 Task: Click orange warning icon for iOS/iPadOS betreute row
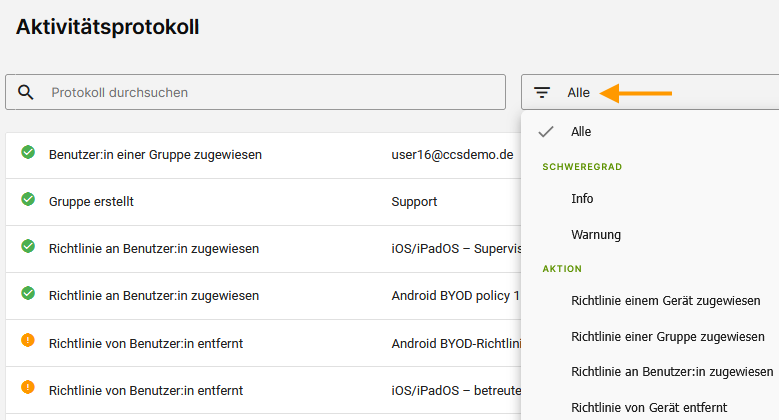[28, 387]
